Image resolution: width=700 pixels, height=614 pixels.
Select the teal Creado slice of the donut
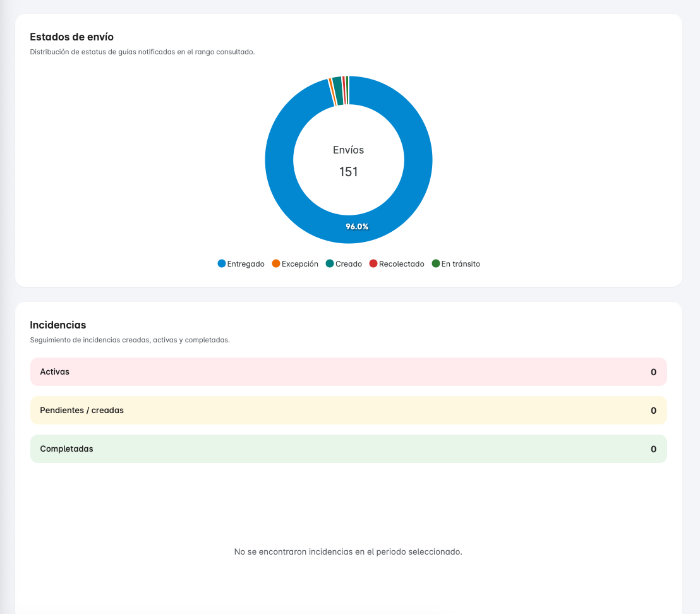337,90
